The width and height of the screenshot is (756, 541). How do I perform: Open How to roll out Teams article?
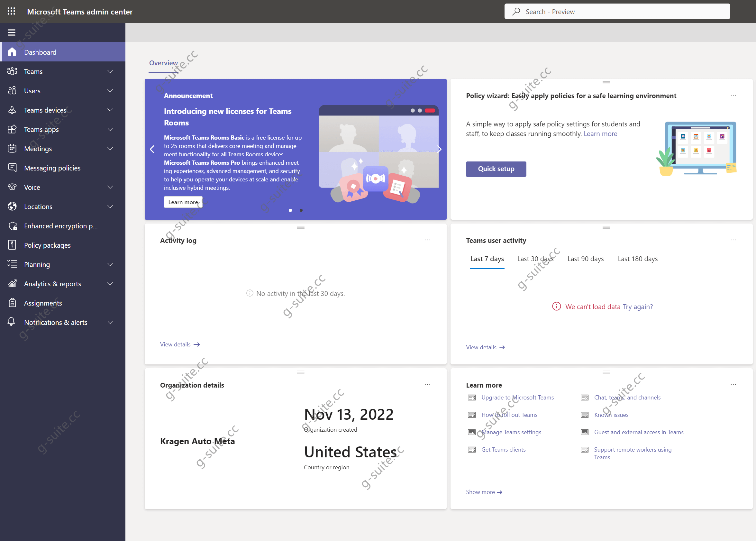coord(509,415)
